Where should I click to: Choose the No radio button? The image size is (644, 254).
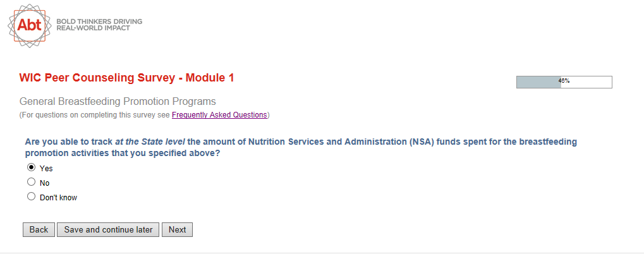(x=31, y=182)
